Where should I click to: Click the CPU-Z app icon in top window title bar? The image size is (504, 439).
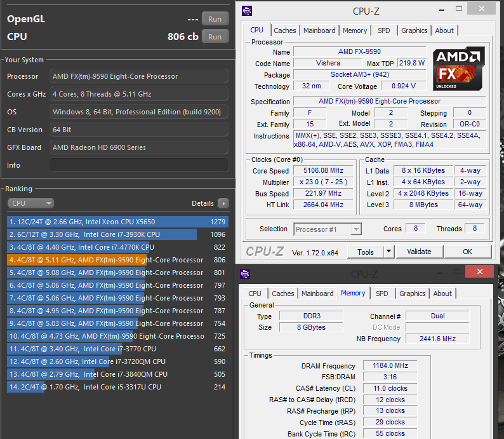pyautogui.click(x=247, y=11)
